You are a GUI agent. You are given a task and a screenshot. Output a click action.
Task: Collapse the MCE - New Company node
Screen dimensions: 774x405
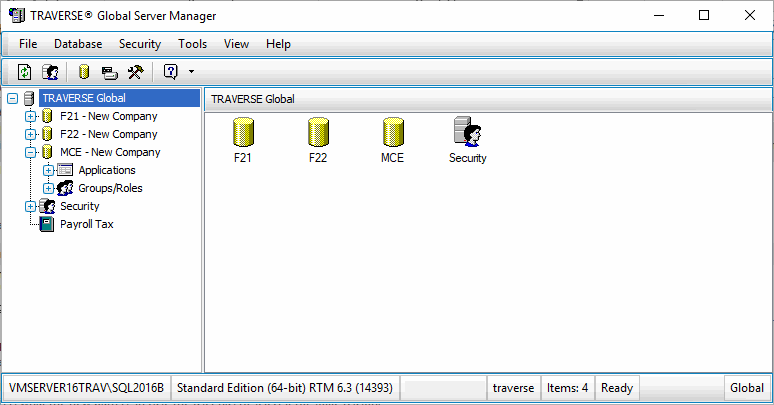[31, 153]
